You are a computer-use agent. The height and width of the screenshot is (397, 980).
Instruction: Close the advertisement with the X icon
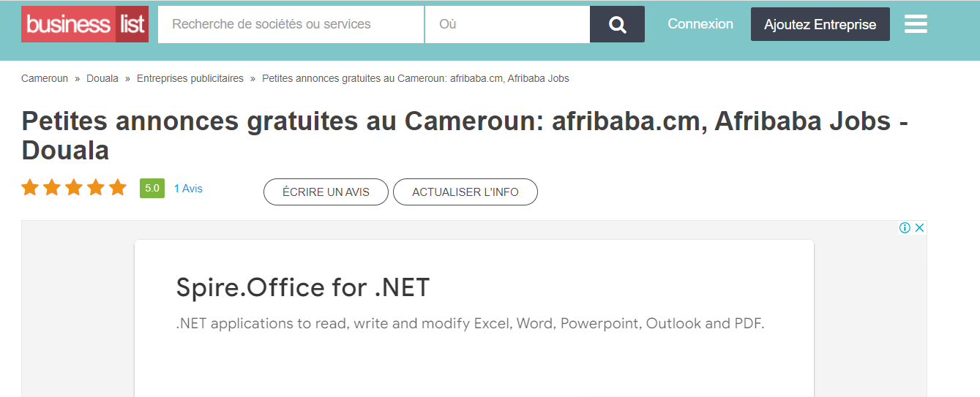(x=920, y=227)
